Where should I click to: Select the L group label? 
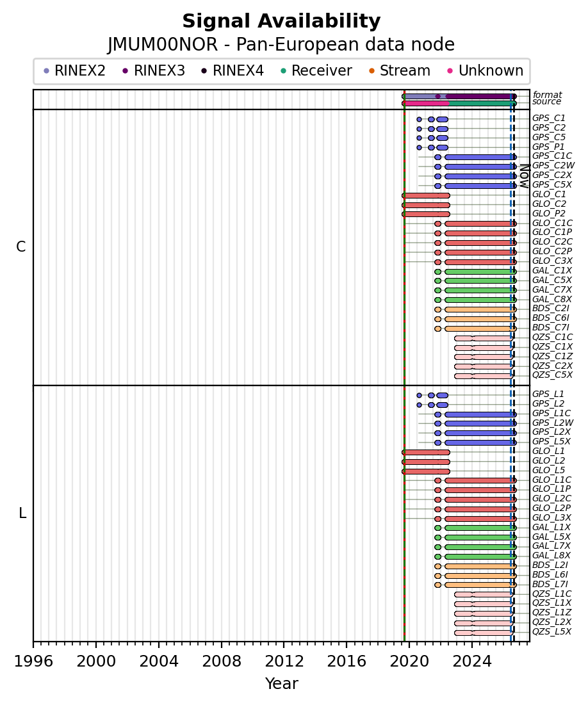click(x=22, y=513)
